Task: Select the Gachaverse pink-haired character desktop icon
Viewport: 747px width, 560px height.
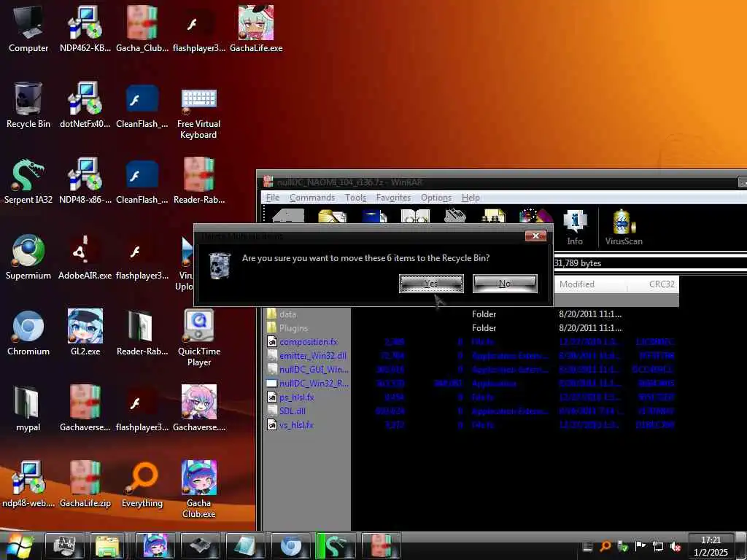Action: click(198, 408)
